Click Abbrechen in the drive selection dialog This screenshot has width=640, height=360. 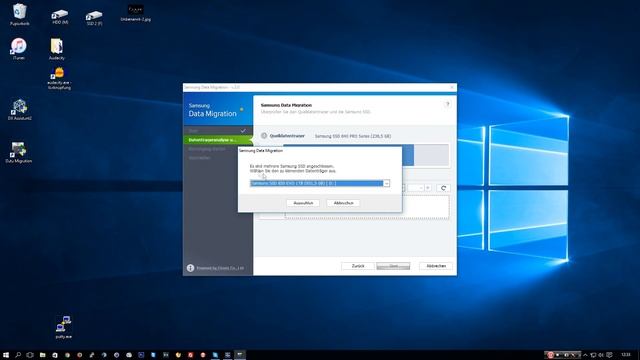pos(343,203)
